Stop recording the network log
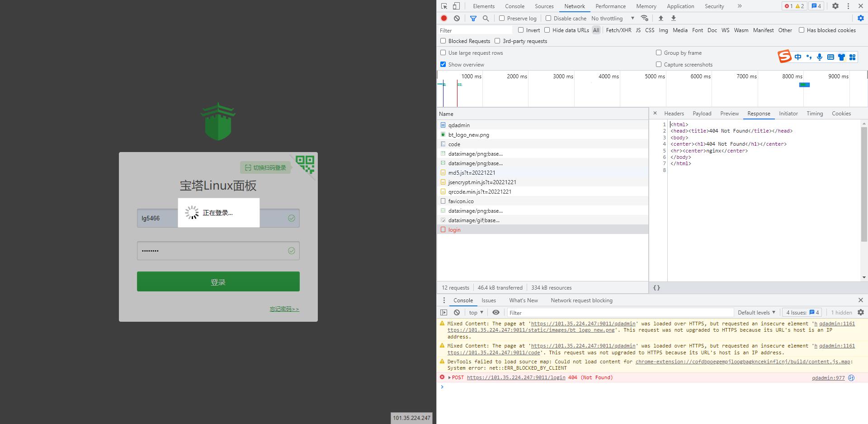868x424 pixels. (x=444, y=18)
